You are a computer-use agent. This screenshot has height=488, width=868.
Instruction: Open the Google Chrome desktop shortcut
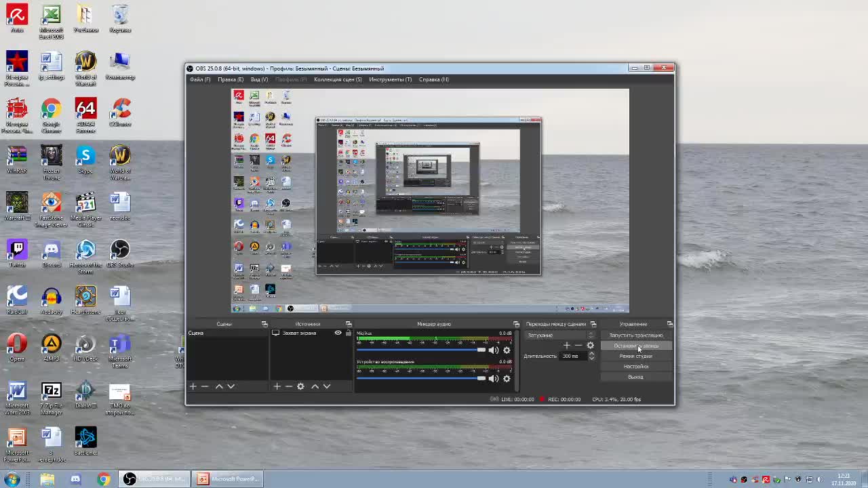click(x=51, y=117)
